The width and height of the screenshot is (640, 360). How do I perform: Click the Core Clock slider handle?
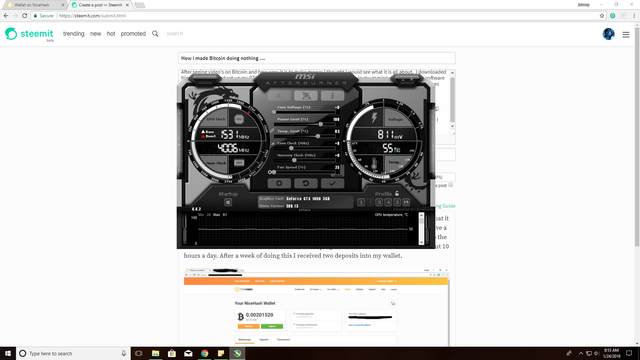(x=291, y=148)
